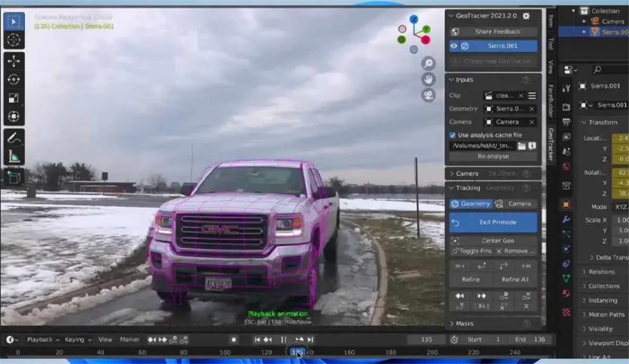Open the Object properties orange square tab
Image resolution: width=629 pixels, height=364 pixels.
[566, 204]
